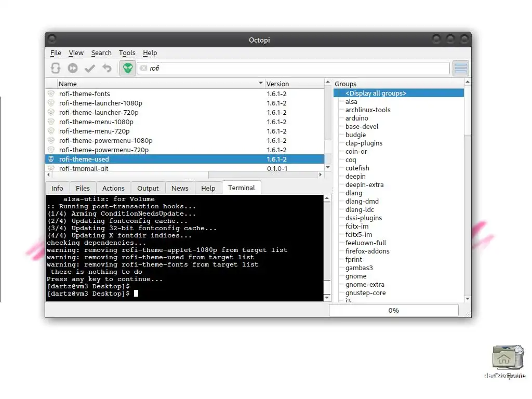Switch to the Actions tab
The width and height of the screenshot is (532, 399).
click(x=113, y=188)
